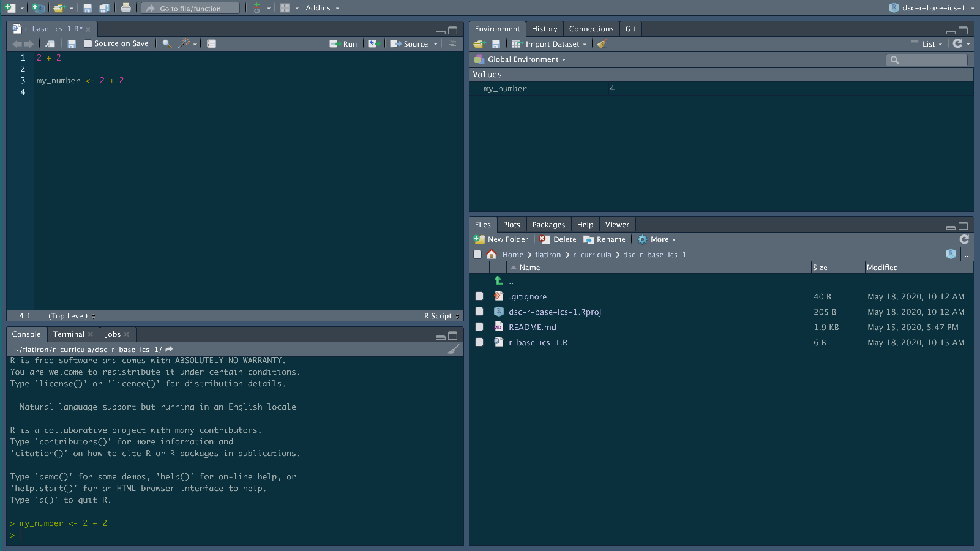
Task: Open dsc-r-base-ics-1 project dropdown
Action: [931, 8]
